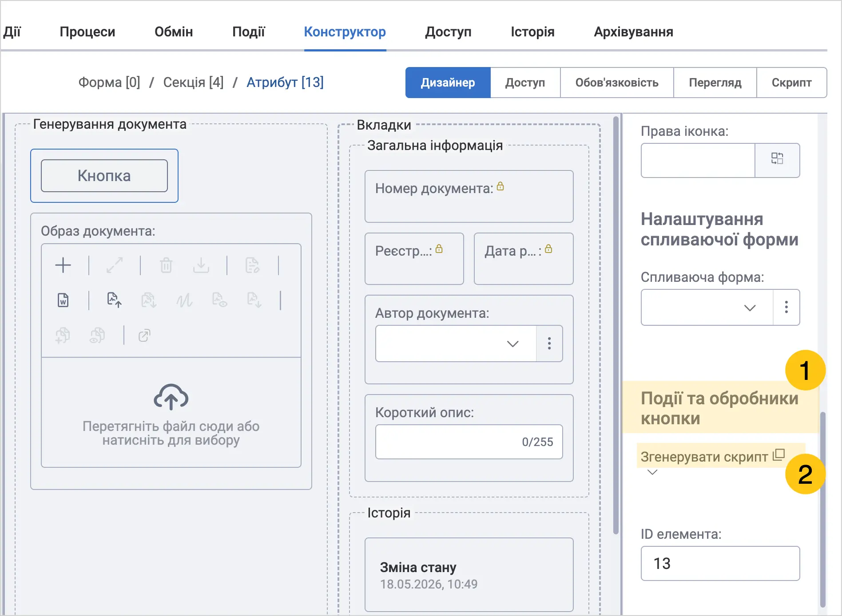Click the signed file view eye icon
The image size is (842, 616).
[x=219, y=300]
